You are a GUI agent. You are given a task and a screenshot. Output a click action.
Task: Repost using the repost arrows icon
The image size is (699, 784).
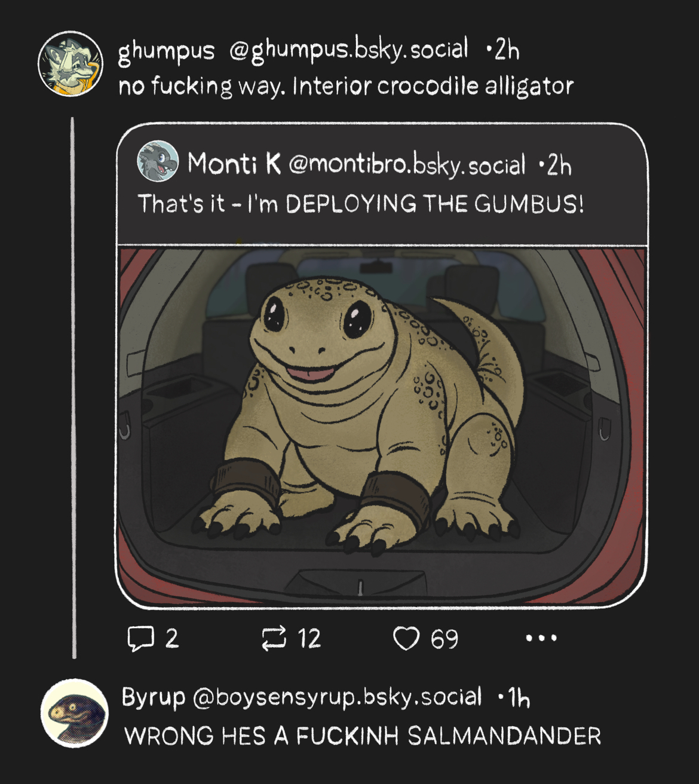[274, 638]
